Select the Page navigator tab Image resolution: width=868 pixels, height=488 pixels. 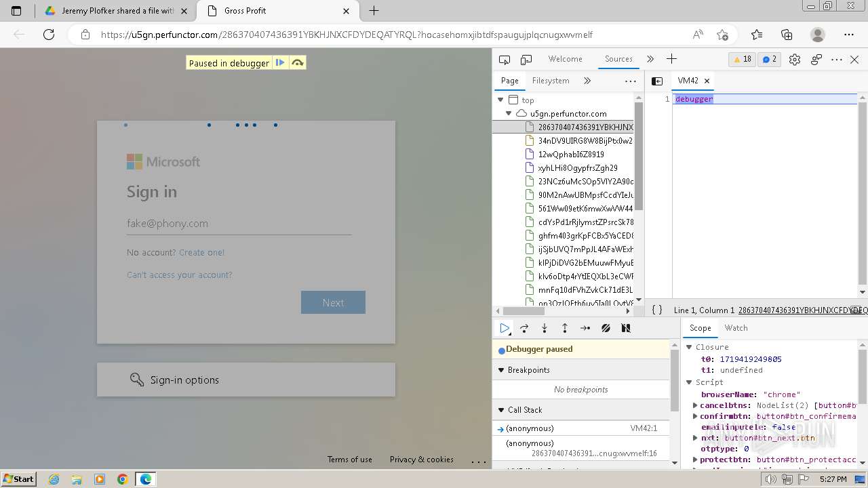(509, 81)
